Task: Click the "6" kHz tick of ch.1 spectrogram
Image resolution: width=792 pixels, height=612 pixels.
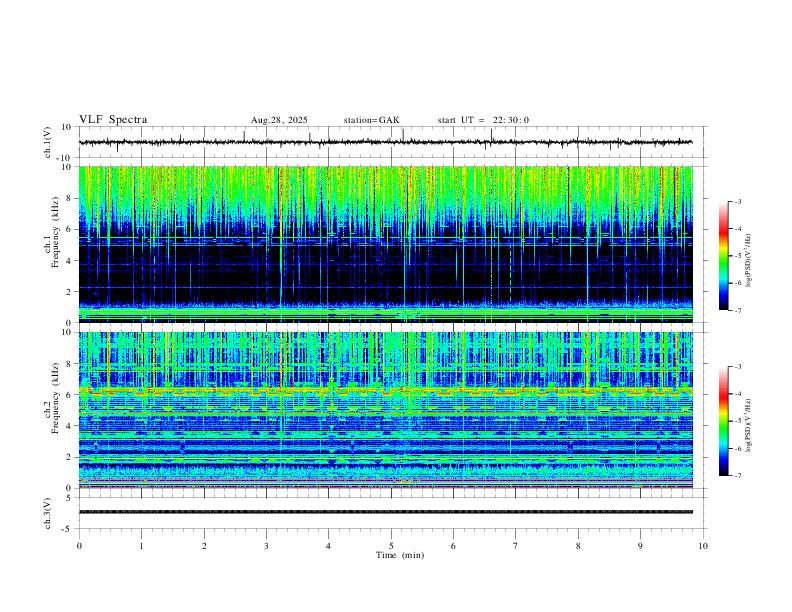Action: [x=70, y=229]
